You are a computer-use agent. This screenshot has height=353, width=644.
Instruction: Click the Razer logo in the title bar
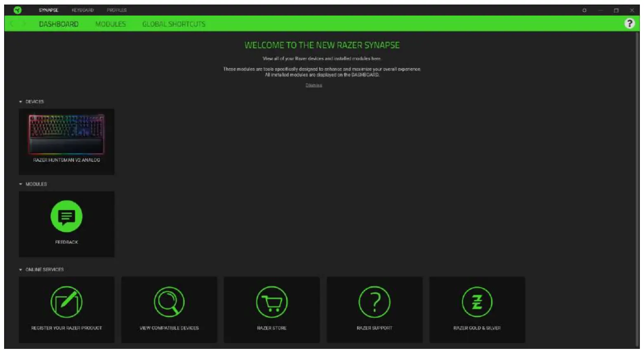tap(17, 9)
